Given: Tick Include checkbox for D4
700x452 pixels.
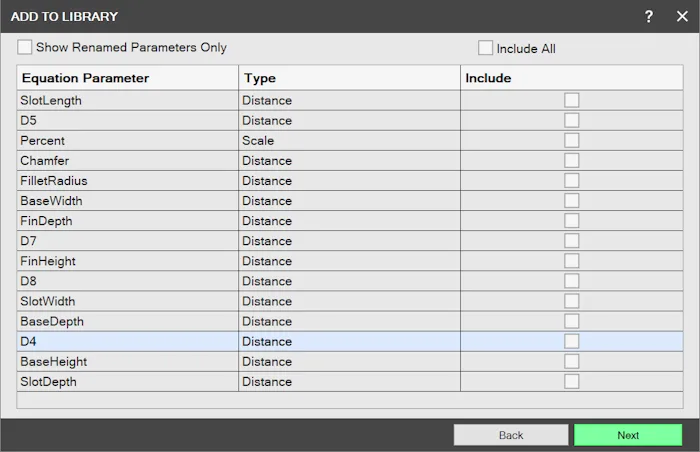Looking at the screenshot, I should click(x=571, y=341).
